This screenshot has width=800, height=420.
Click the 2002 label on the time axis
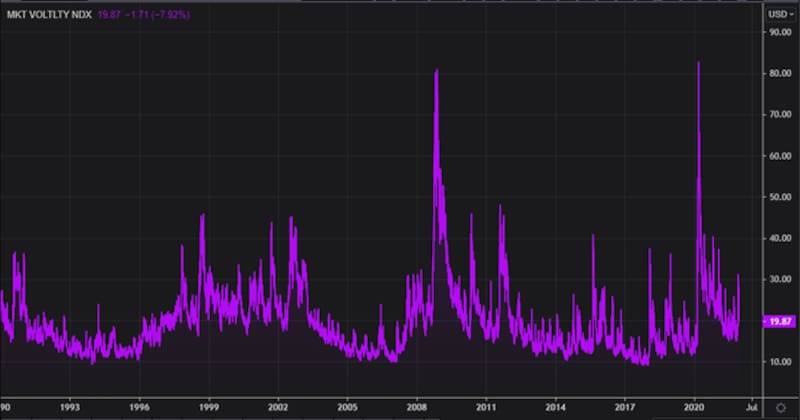click(278, 407)
